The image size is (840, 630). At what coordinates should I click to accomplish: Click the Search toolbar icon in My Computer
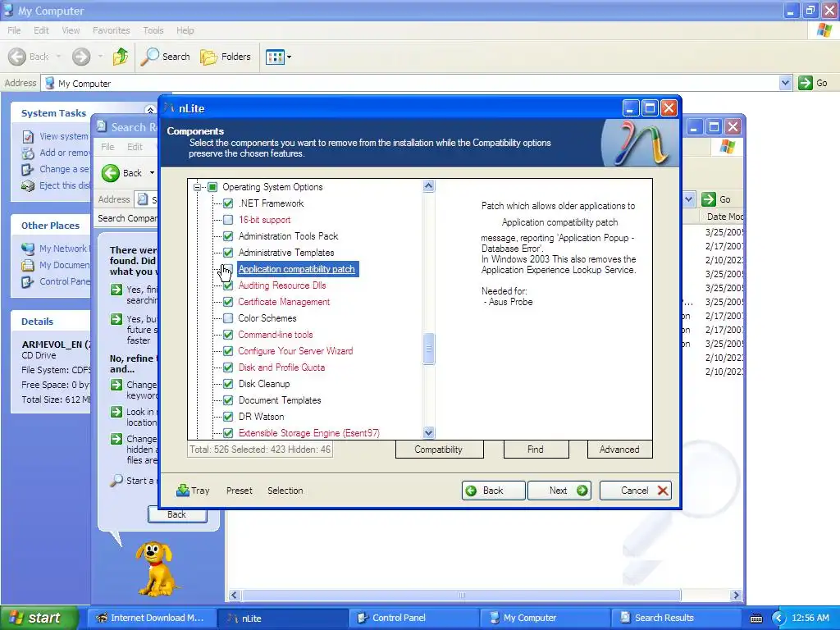149,57
